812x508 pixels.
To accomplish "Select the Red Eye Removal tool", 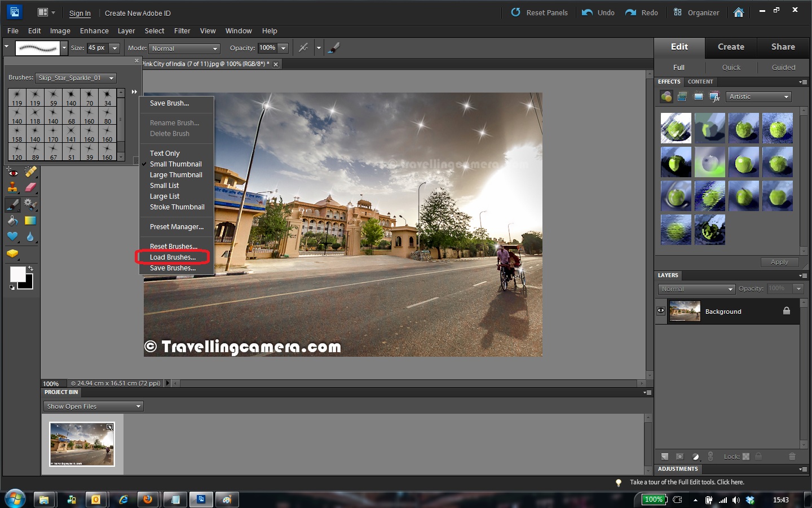I will tap(12, 173).
